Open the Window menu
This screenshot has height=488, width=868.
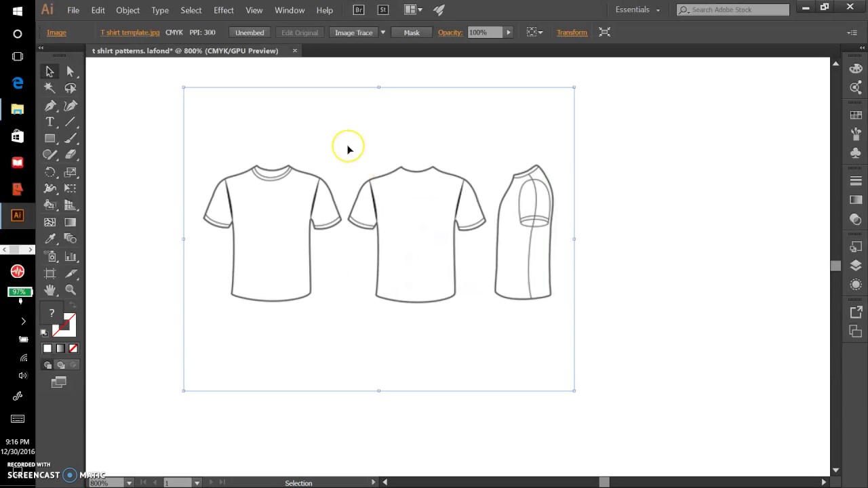coord(290,10)
